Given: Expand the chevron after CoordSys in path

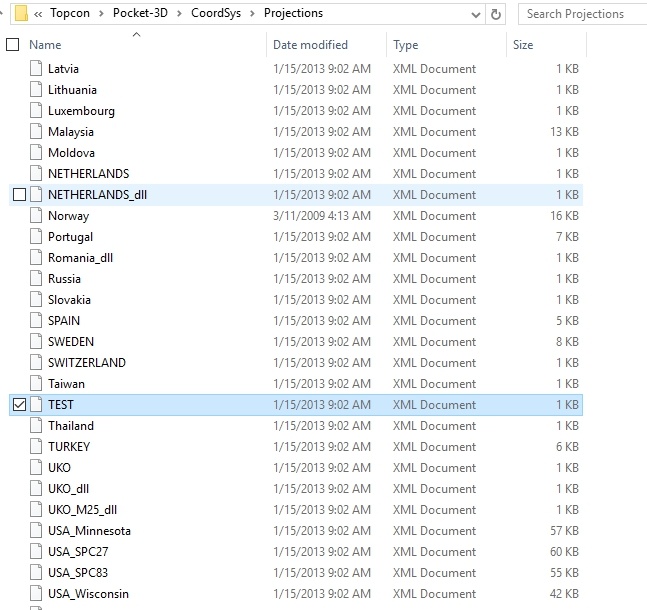Looking at the screenshot, I should [x=254, y=14].
